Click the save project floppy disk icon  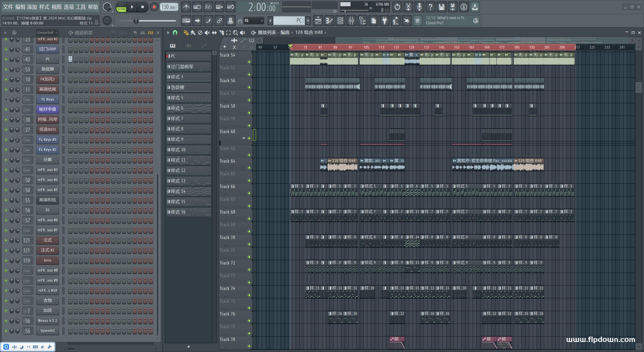tap(442, 7)
